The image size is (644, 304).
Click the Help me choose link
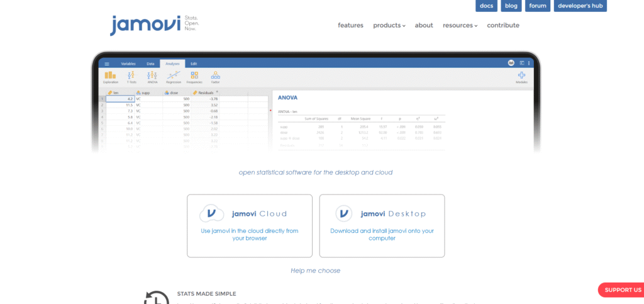click(x=315, y=271)
